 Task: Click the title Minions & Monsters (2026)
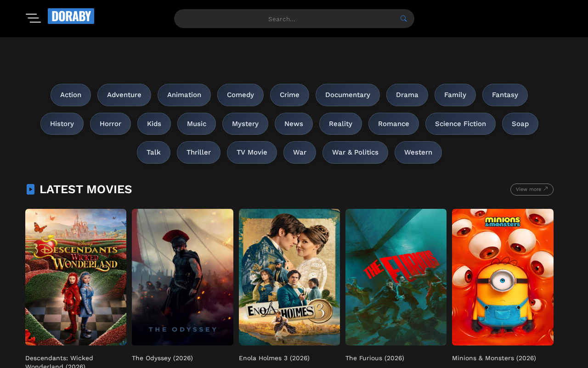[x=494, y=358]
